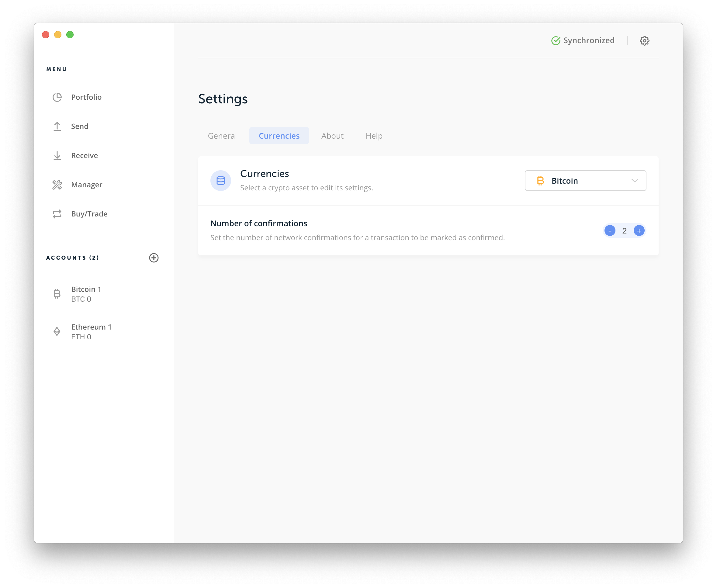Image resolution: width=717 pixels, height=588 pixels.
Task: Select the Currencies tab
Action: [x=279, y=136]
